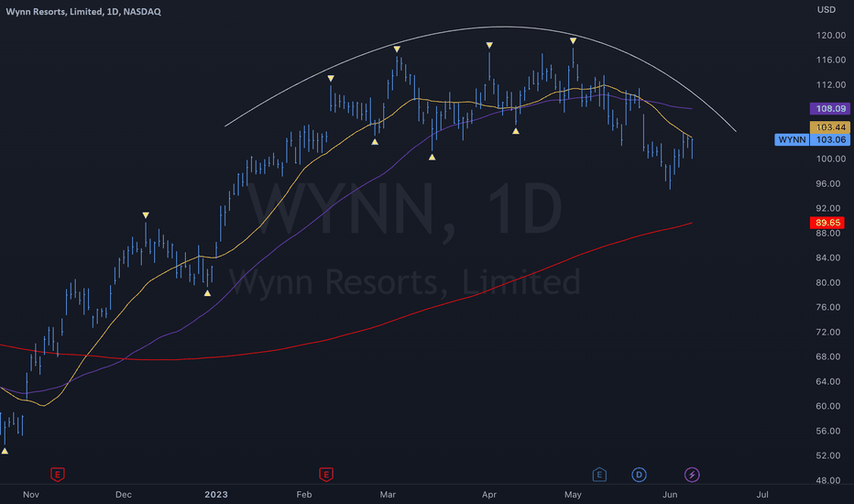Click the orange 103.44 price label

pyautogui.click(x=830, y=127)
